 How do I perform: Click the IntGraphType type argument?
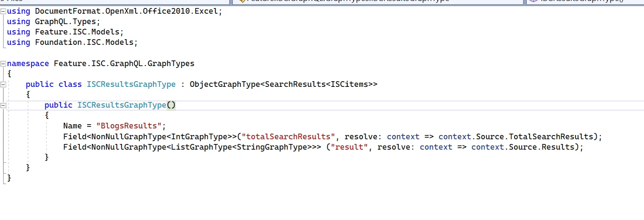(x=198, y=136)
